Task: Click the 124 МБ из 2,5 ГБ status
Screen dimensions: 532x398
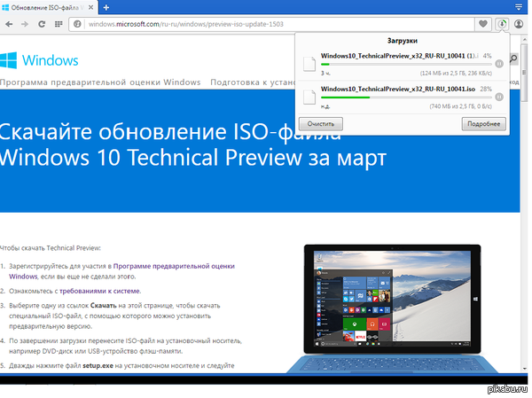Action: [x=456, y=74]
